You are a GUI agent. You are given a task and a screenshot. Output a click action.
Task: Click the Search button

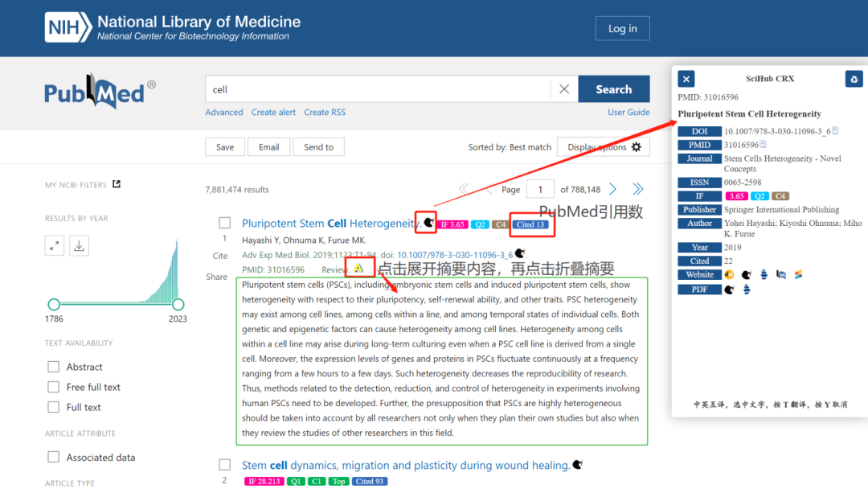coord(614,89)
